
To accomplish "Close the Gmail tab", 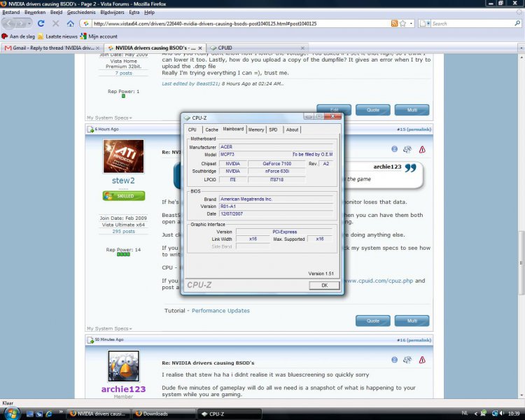I will click(x=97, y=48).
